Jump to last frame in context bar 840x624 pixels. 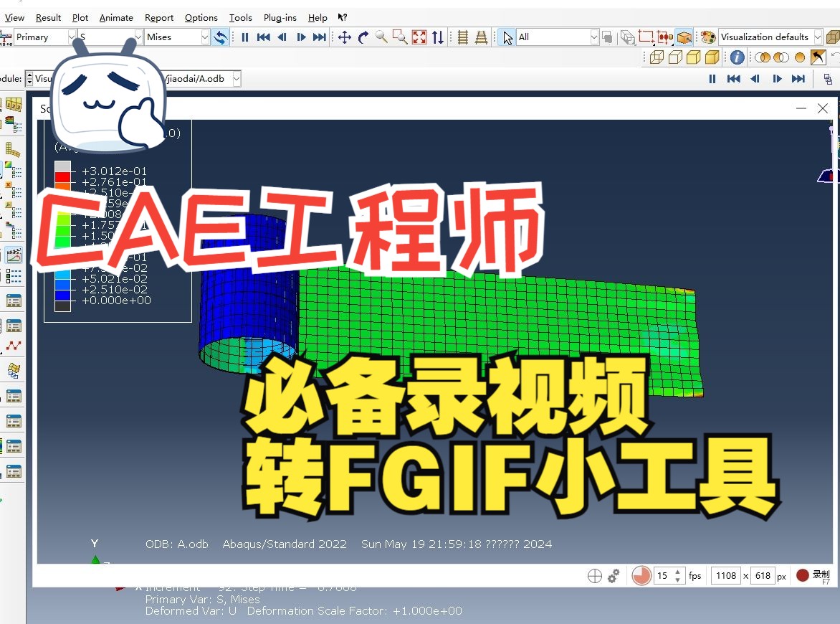pos(798,79)
